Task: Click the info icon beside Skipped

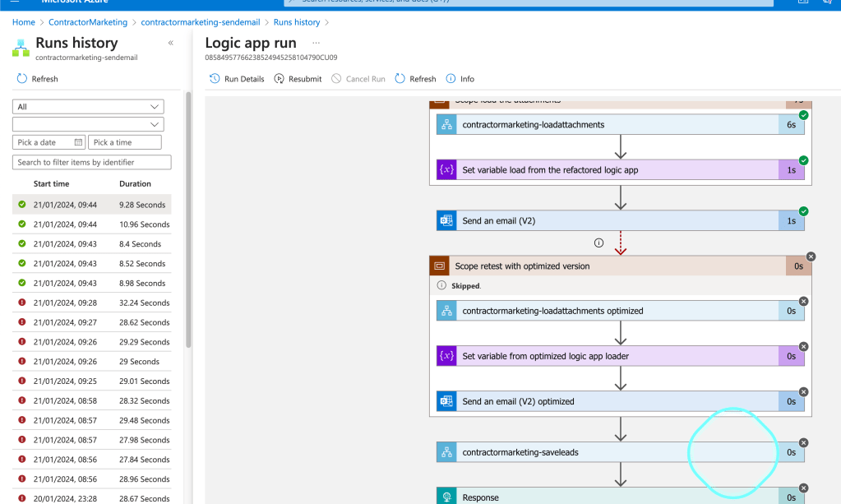Action: coord(441,285)
